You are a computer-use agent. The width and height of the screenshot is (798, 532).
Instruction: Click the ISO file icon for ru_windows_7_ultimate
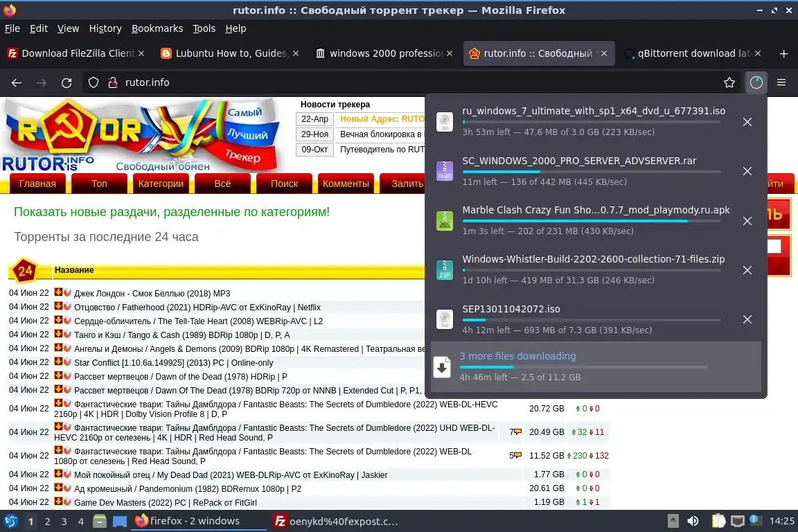444,122
